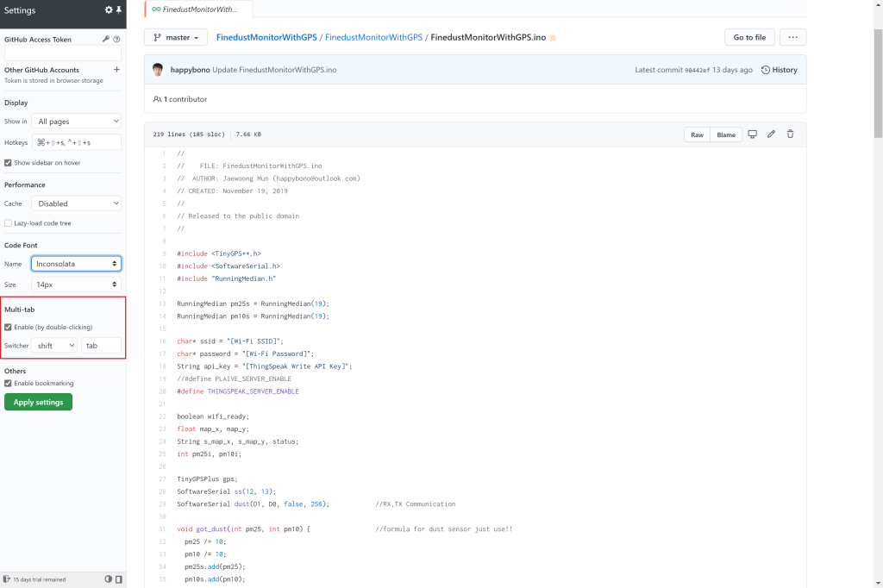Click the green Apply settings button
The width and height of the screenshot is (883, 588).
38,402
